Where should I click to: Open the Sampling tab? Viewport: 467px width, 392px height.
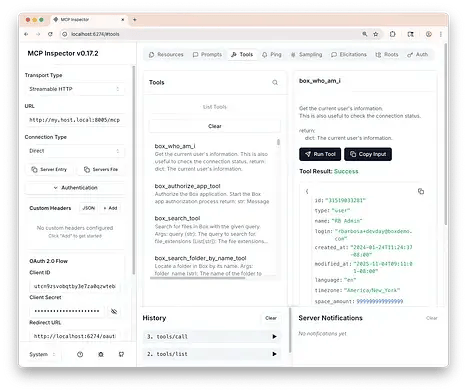click(306, 54)
